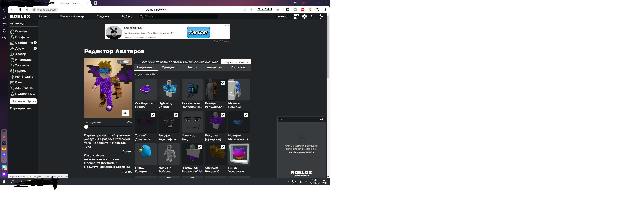Click the VK extension icon

(x=287, y=10)
